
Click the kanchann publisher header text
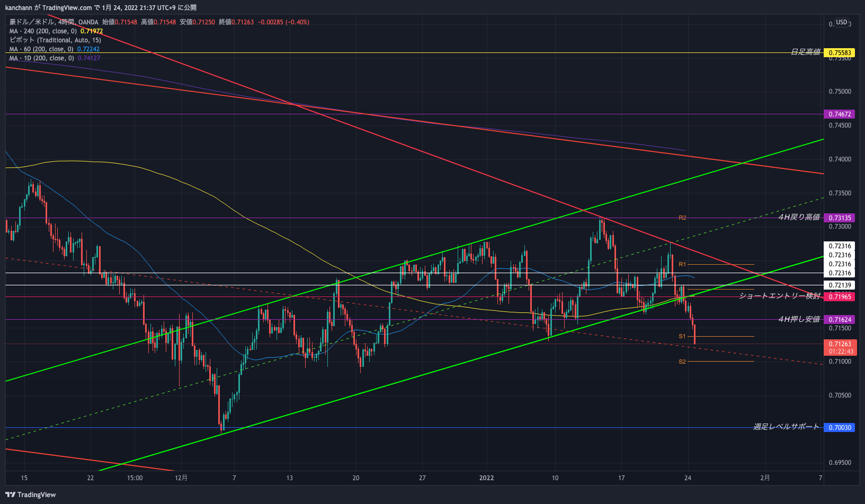[19, 7]
